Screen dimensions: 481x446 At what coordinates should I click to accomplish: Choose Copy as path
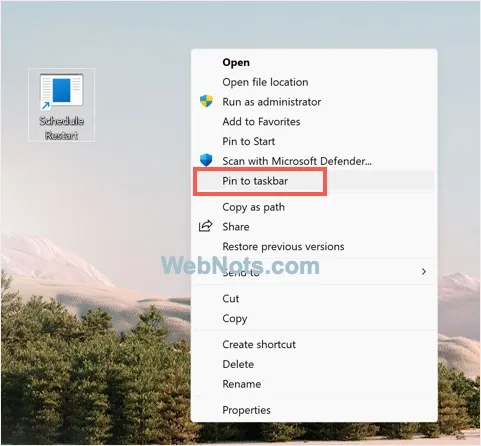pos(253,207)
